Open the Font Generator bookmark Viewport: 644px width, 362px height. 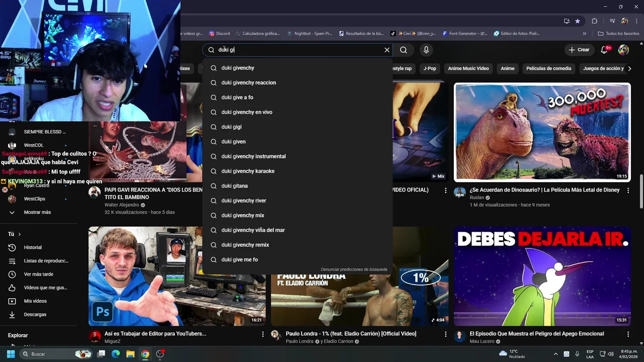pos(465,34)
